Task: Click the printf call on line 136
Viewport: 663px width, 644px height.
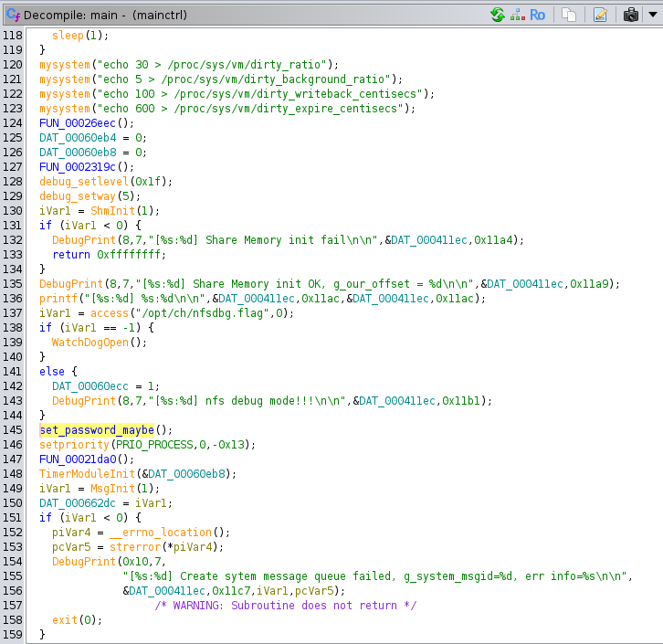Action: tap(58, 299)
